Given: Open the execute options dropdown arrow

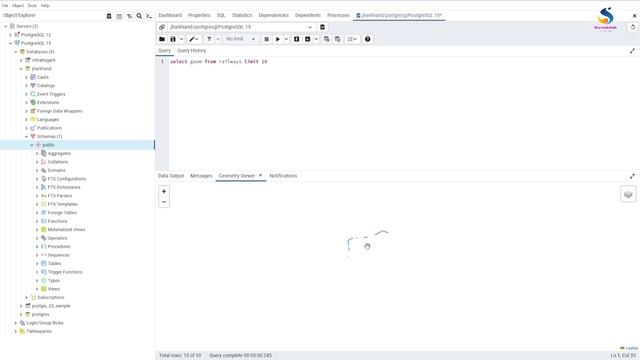Looking at the screenshot, I should point(286,39).
